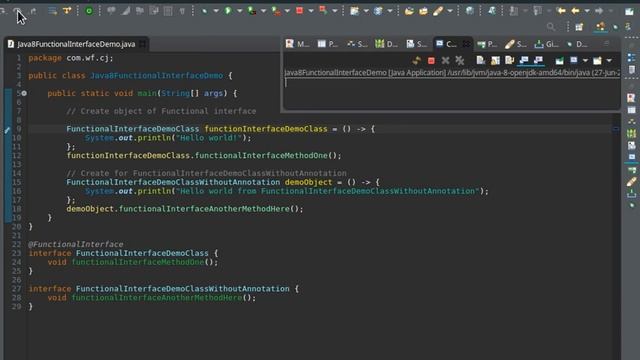640x360 pixels.
Task: Click the Display Selected Console icon
Action: pyautogui.click(x=574, y=61)
